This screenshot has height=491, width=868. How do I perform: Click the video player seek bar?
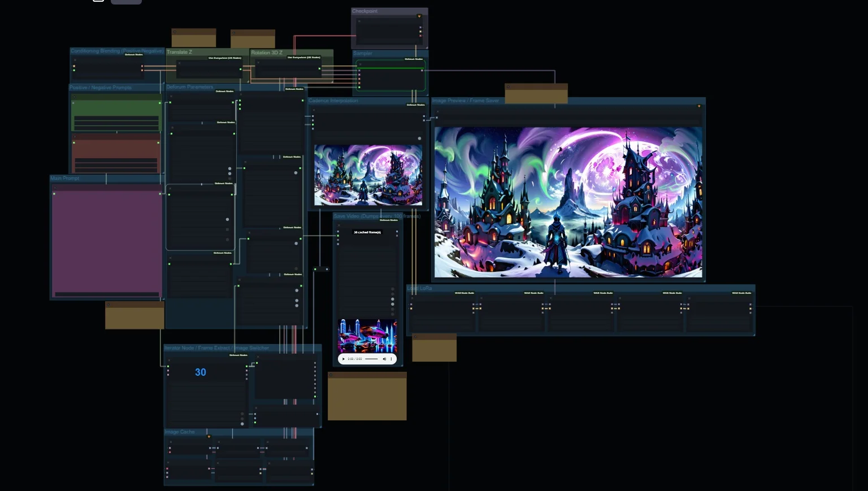coord(371,359)
